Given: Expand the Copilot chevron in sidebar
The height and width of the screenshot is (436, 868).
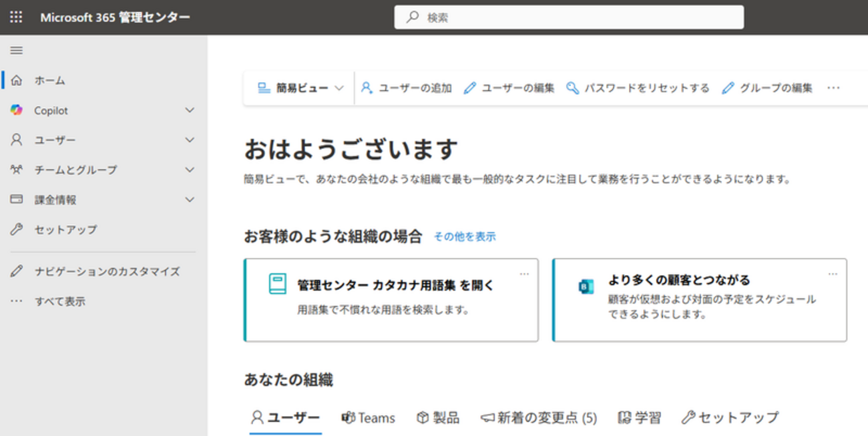Looking at the screenshot, I should [190, 111].
